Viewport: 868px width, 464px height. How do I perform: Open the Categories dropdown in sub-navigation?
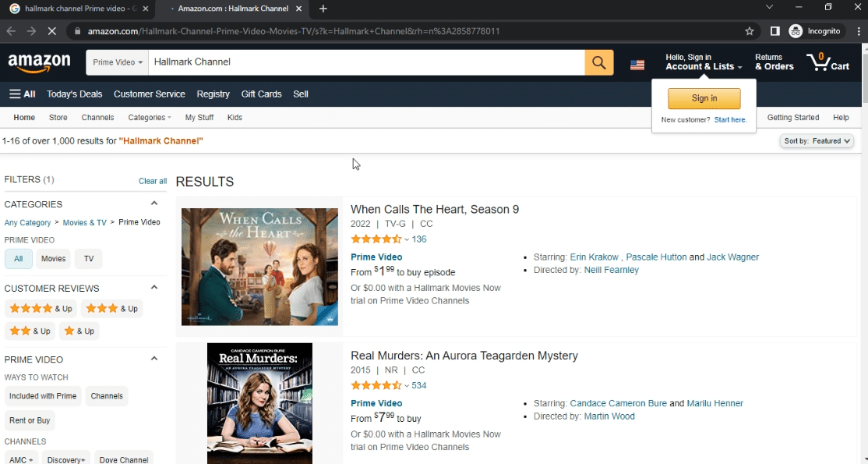click(x=150, y=118)
